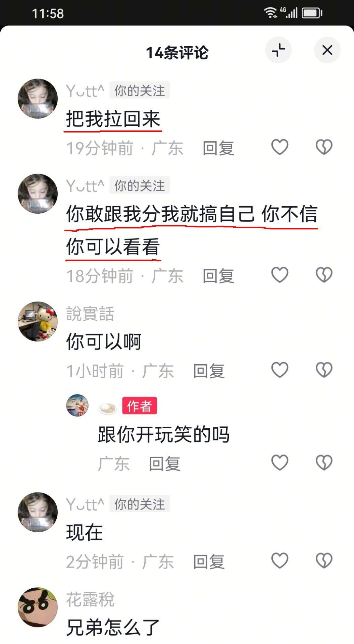
Task: Like the author's reply 跟你开玩笑的吗
Action: coord(280,463)
